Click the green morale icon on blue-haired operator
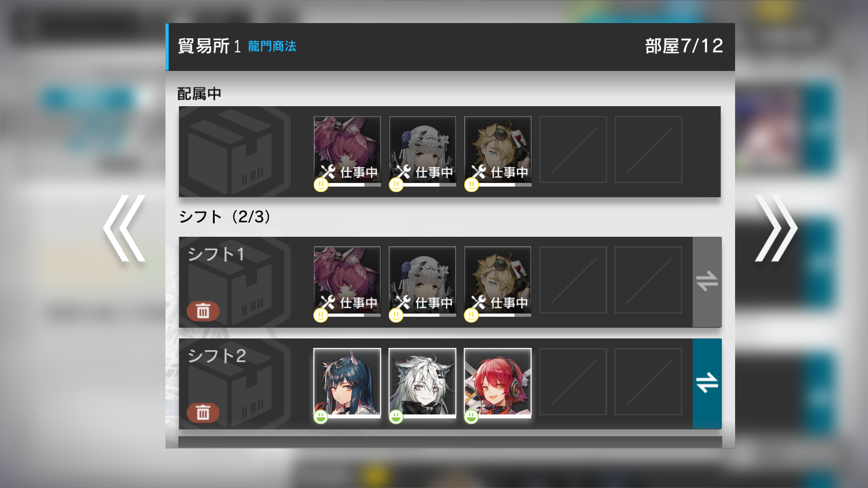868x488 pixels. tap(321, 417)
